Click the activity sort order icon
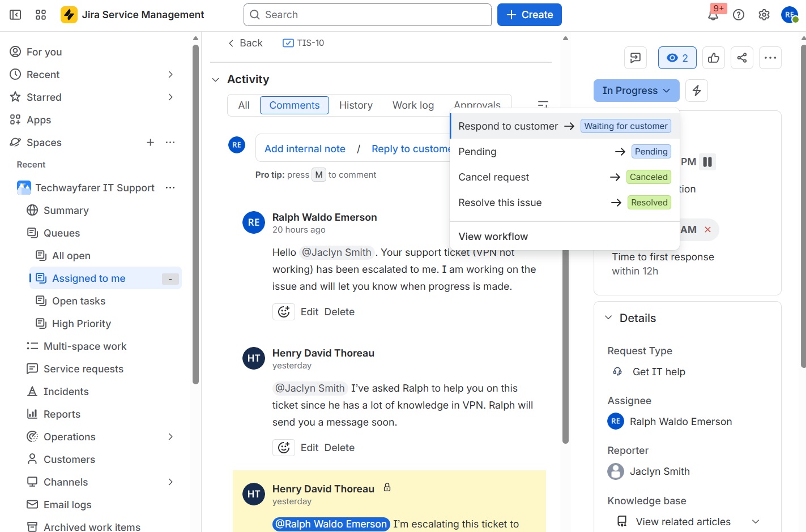This screenshot has width=806, height=532. (543, 104)
